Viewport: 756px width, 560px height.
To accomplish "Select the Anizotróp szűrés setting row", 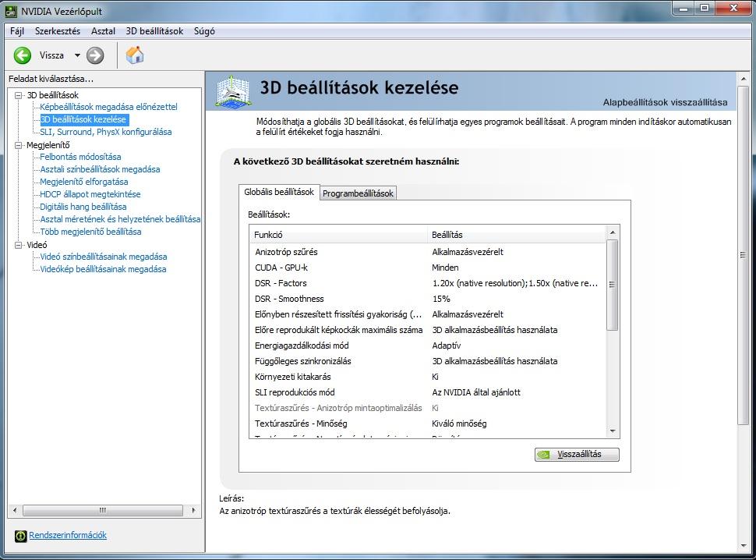I will click(x=428, y=252).
